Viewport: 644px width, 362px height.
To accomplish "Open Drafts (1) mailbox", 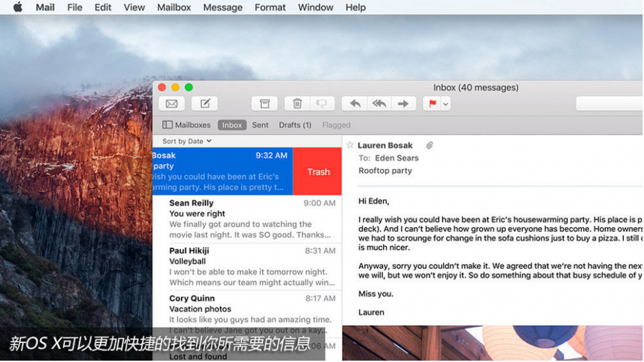I will point(295,125).
